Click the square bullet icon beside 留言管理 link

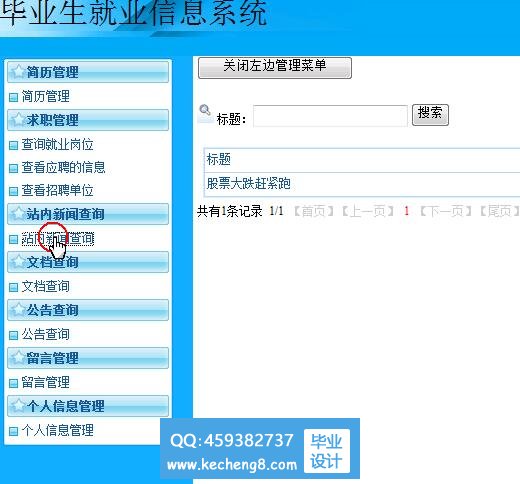click(x=13, y=383)
